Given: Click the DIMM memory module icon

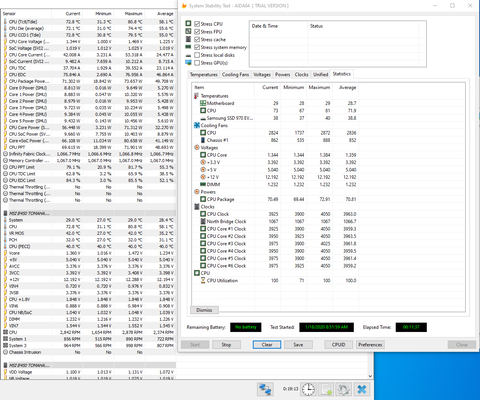Looking at the screenshot, I should (x=203, y=184).
